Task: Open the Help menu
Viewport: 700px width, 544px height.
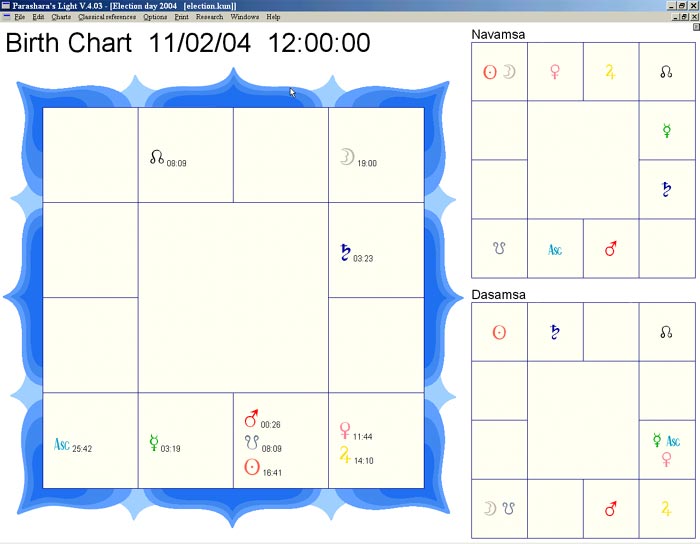Action: (x=273, y=17)
